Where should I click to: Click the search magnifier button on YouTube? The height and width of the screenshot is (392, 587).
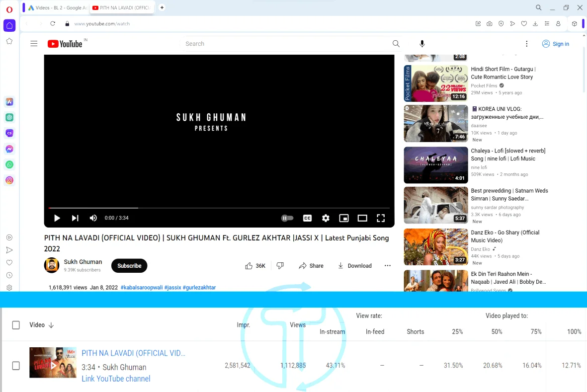(396, 44)
